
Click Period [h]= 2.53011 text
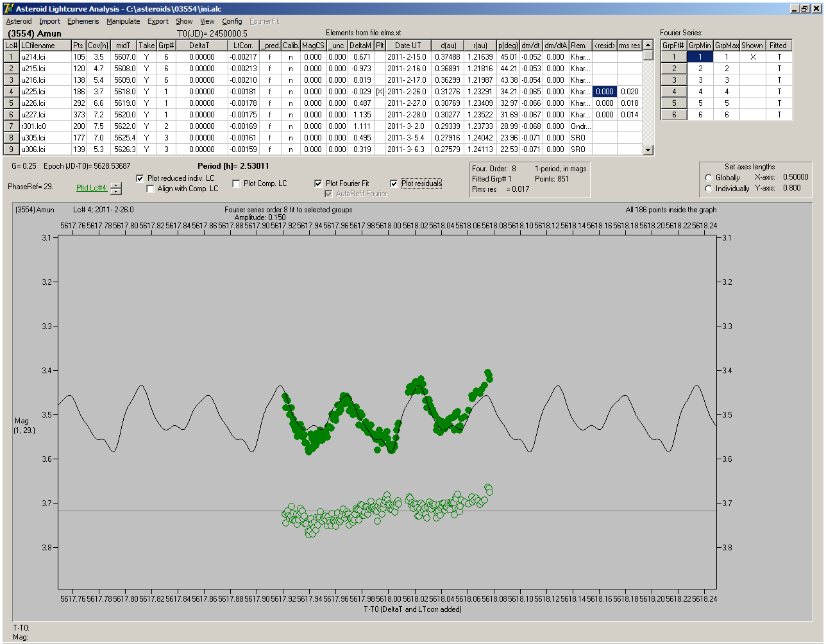[x=233, y=166]
